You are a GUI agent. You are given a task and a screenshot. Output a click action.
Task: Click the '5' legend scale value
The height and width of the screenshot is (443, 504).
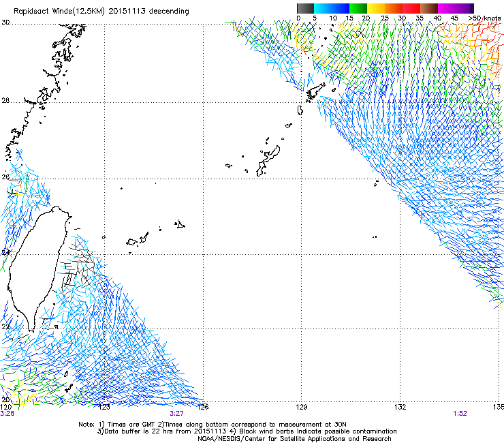315,18
